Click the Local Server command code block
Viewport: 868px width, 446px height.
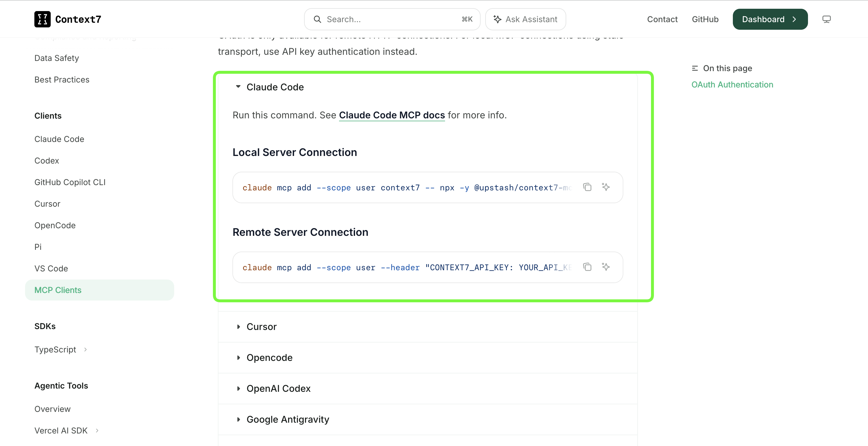(428, 187)
